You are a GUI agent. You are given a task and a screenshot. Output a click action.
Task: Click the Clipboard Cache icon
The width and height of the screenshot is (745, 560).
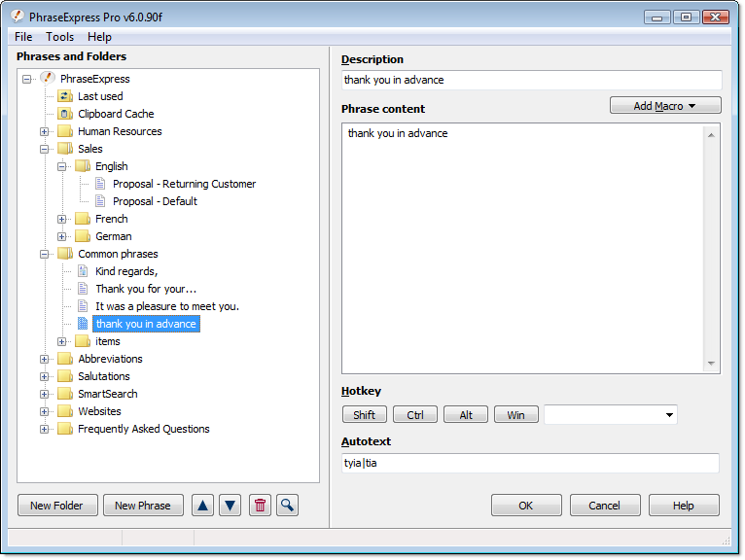click(64, 114)
